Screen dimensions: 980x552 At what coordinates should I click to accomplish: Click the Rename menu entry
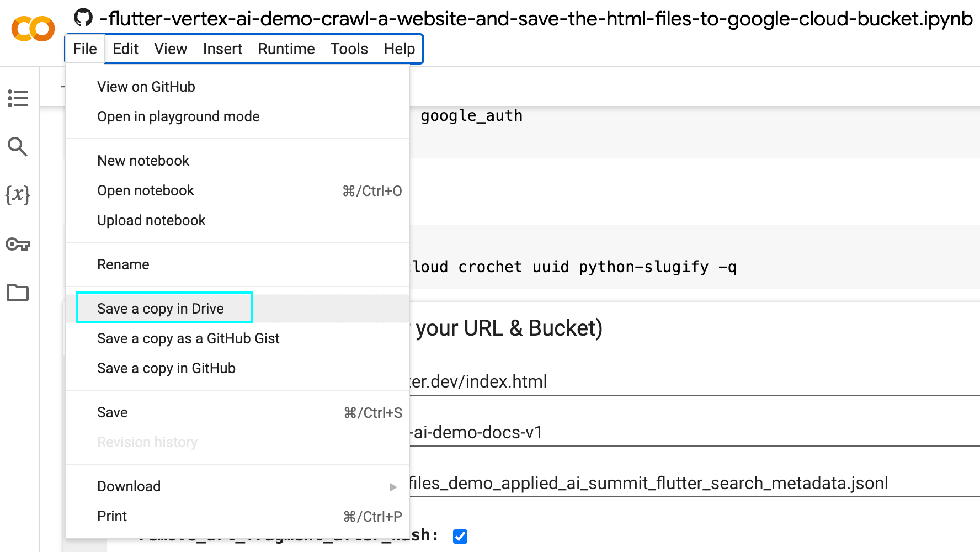tap(123, 264)
